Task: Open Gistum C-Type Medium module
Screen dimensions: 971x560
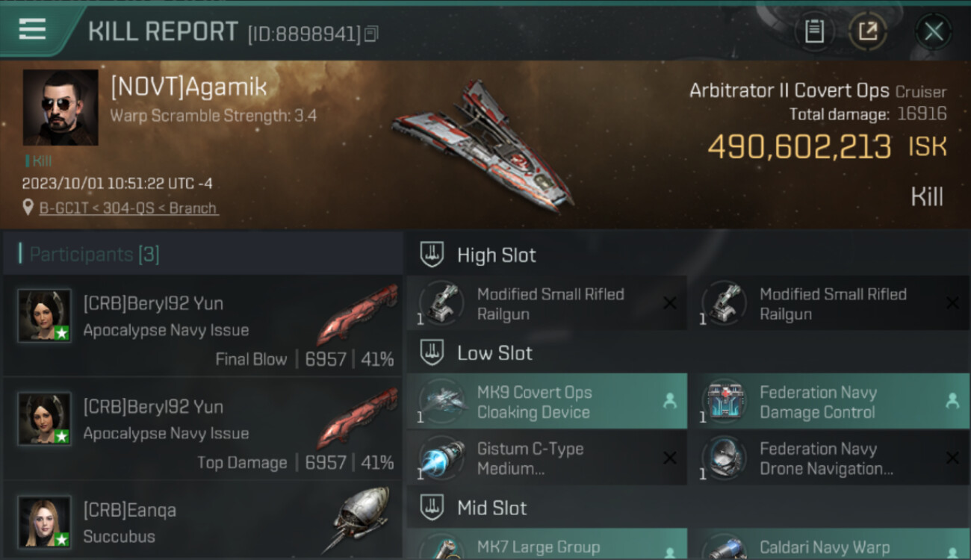Action: 547,458
